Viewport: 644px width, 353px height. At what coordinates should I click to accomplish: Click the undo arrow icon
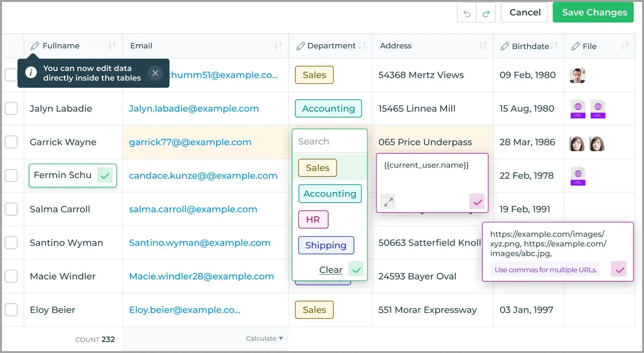pos(467,13)
